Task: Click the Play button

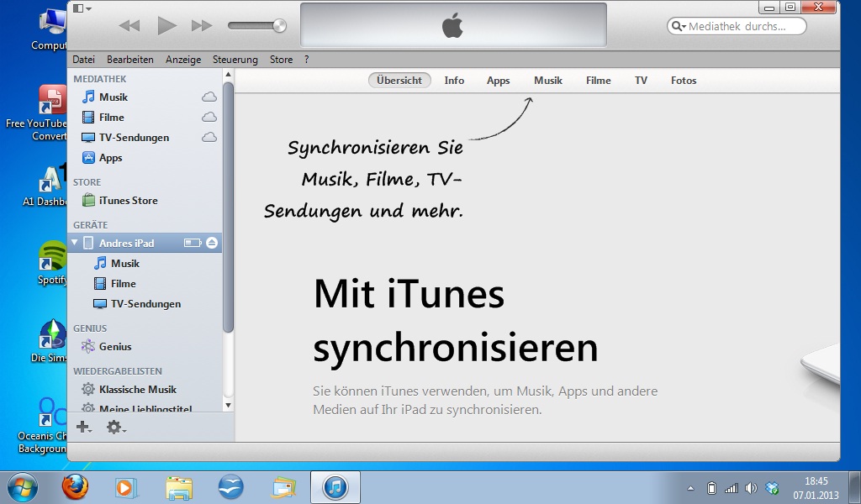Action: (x=166, y=26)
